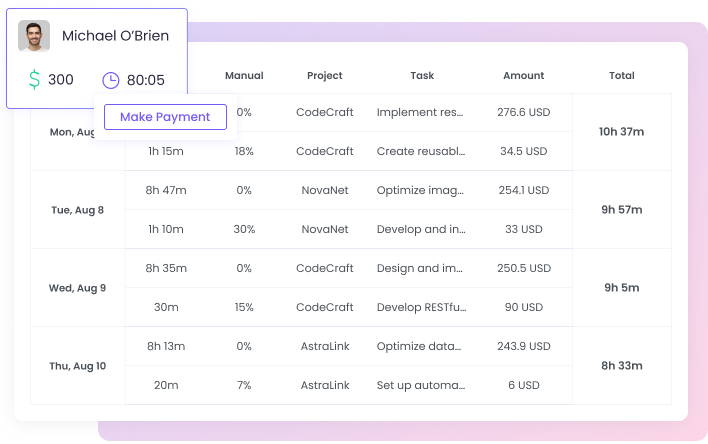Click the 10h 37m total cell
Viewport: 708px width, 444px height.
(621, 132)
